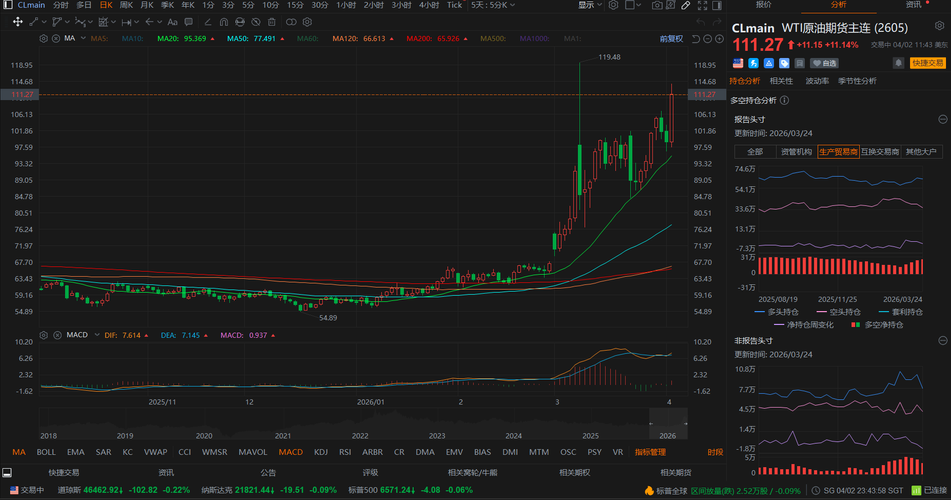Open MA indicator gear settings
This screenshot has height=500, width=951.
[44, 38]
